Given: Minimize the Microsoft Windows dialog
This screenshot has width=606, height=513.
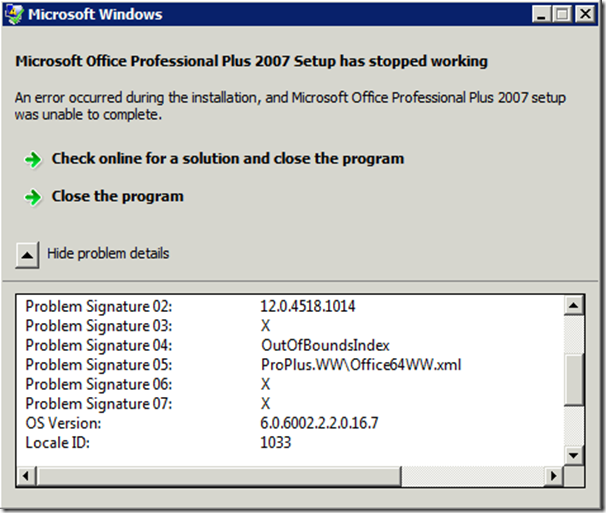Looking at the screenshot, I should [x=543, y=15].
